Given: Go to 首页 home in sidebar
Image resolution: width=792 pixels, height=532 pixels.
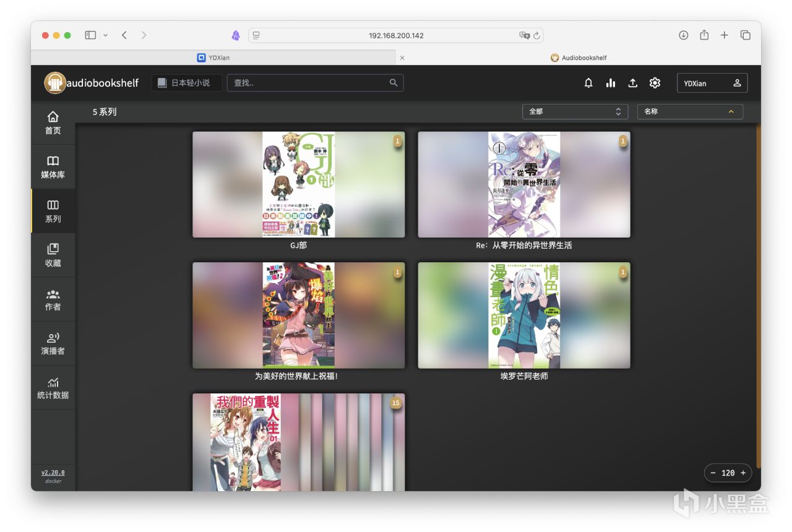Looking at the screenshot, I should (53, 122).
